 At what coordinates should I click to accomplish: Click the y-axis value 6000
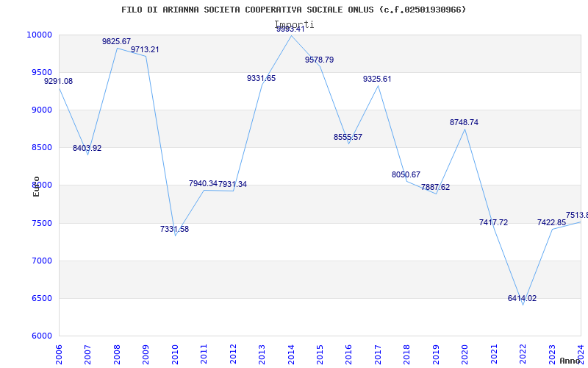pyautogui.click(x=41, y=336)
